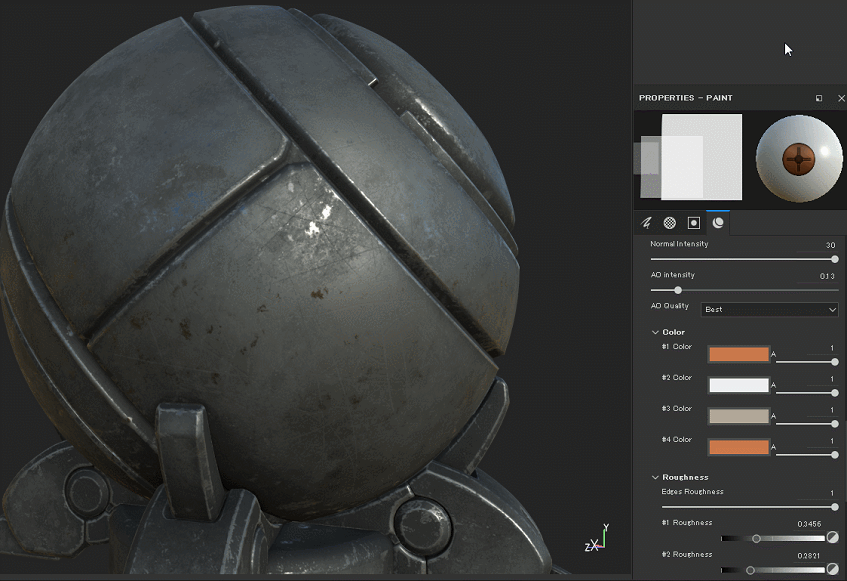Click the AO intensity value 0.13
847x581 pixels.
(x=827, y=276)
